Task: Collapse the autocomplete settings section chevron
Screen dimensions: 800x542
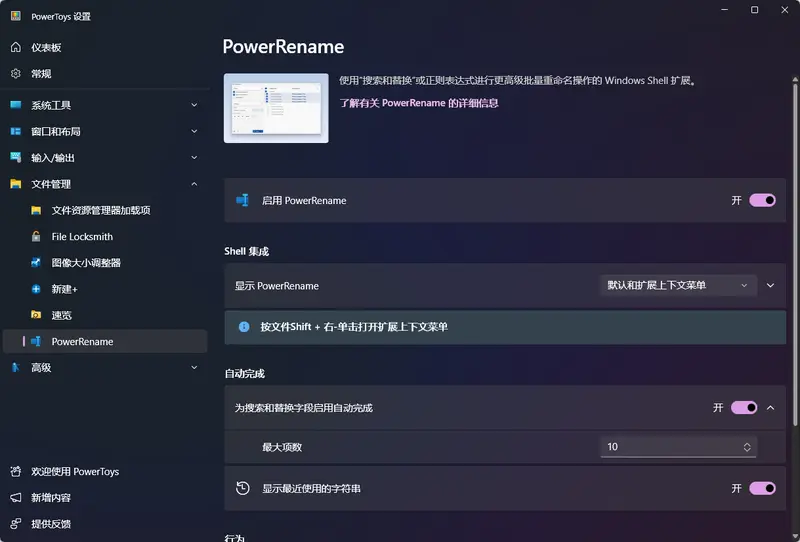Action: point(770,407)
